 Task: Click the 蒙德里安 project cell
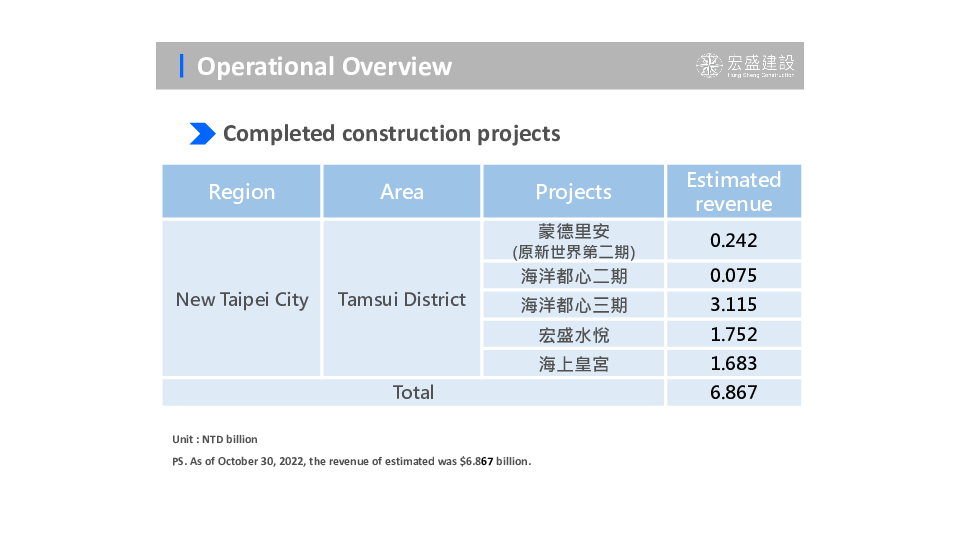click(573, 240)
